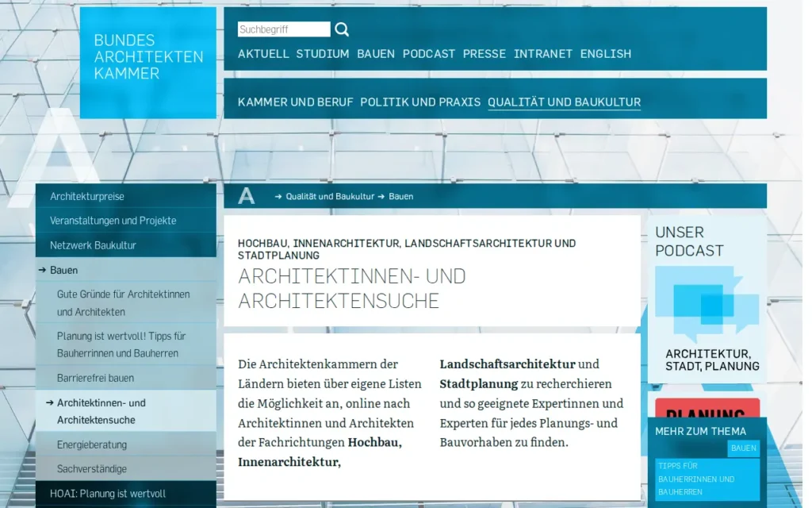Click the Mehr zum Thema heading

pos(701,431)
